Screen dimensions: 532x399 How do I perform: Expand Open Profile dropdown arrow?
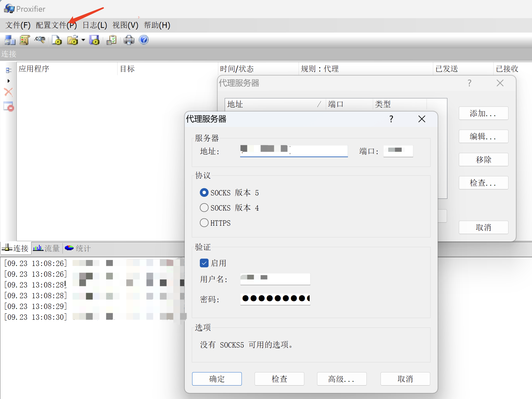[x=83, y=40]
